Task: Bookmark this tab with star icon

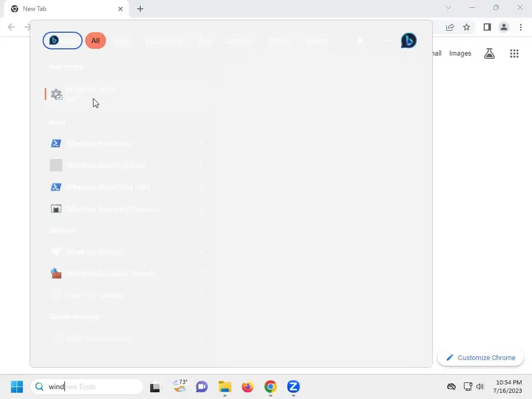Action: click(467, 27)
